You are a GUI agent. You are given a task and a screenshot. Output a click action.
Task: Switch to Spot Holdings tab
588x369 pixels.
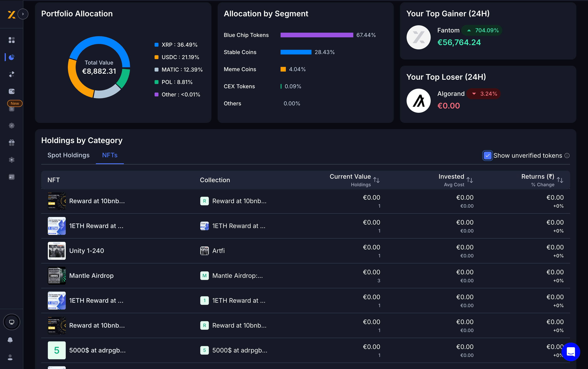coord(68,155)
